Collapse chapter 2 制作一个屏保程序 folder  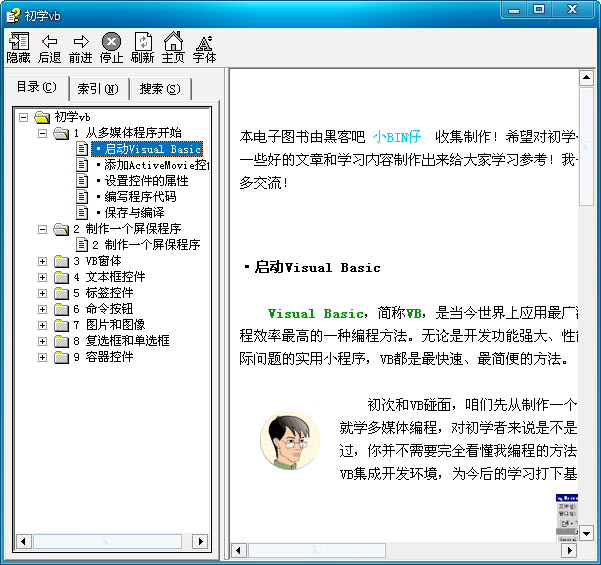pyautogui.click(x=43, y=230)
